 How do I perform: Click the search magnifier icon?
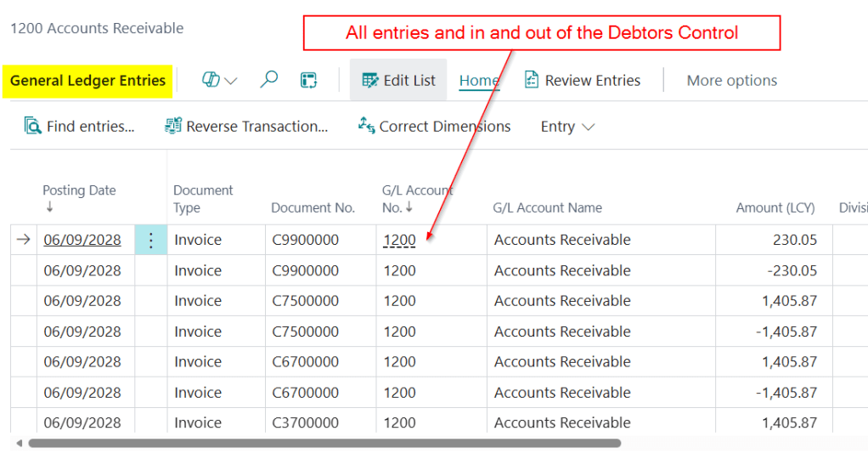pos(268,80)
